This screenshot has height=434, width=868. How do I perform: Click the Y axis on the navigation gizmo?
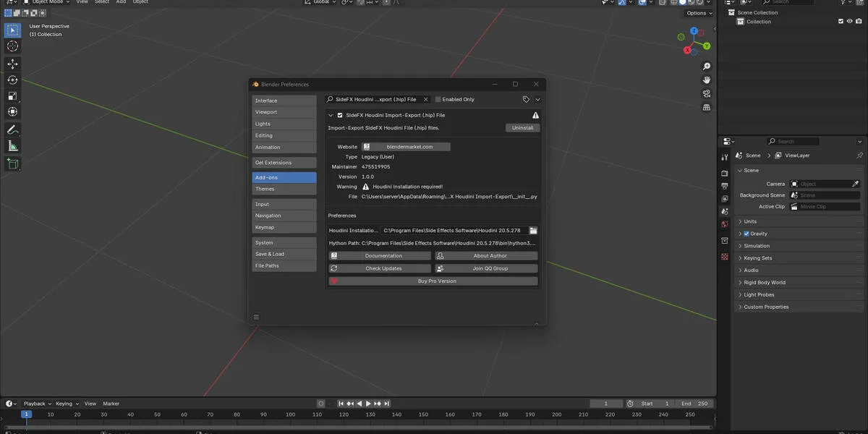click(707, 45)
